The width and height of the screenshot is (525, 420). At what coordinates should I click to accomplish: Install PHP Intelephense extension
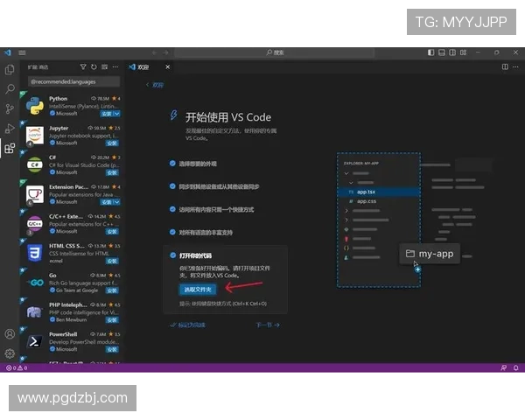(112, 320)
